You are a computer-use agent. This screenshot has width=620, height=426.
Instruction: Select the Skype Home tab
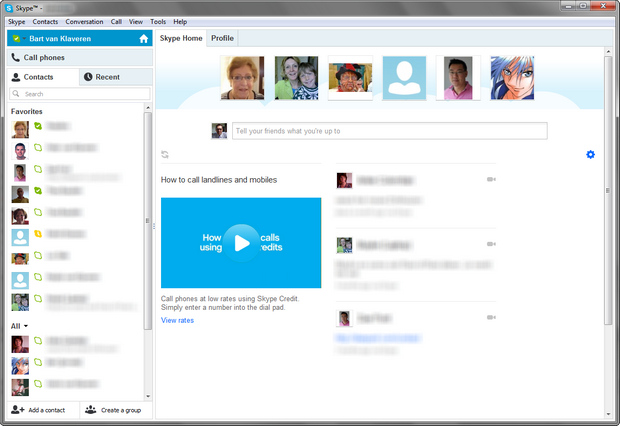(x=181, y=38)
